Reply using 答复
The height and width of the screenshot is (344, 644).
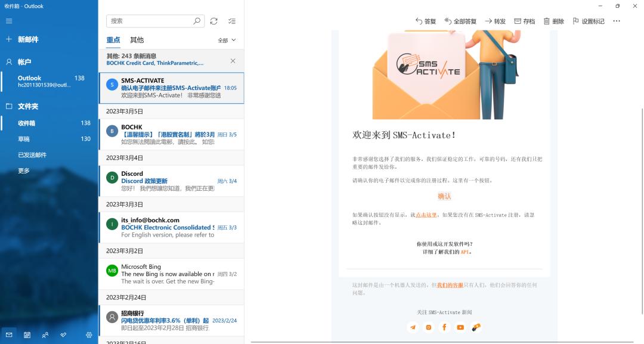click(x=426, y=21)
